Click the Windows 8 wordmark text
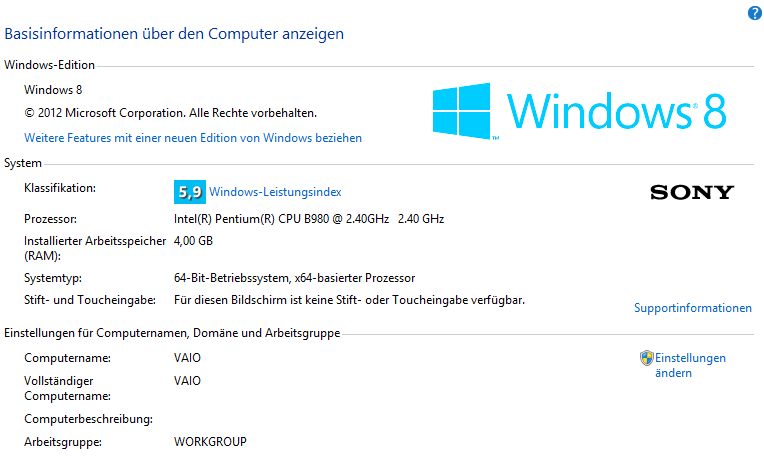The width and height of the screenshot is (764, 463). tap(617, 111)
